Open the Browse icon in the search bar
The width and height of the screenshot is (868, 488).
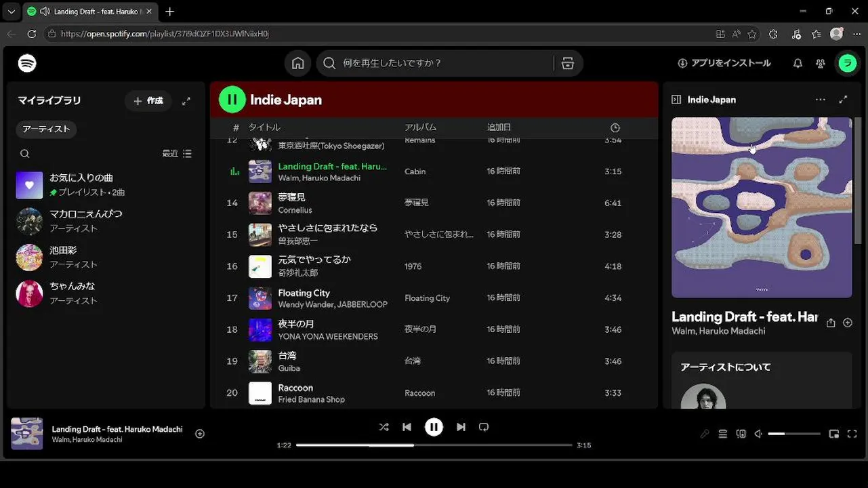tap(568, 63)
